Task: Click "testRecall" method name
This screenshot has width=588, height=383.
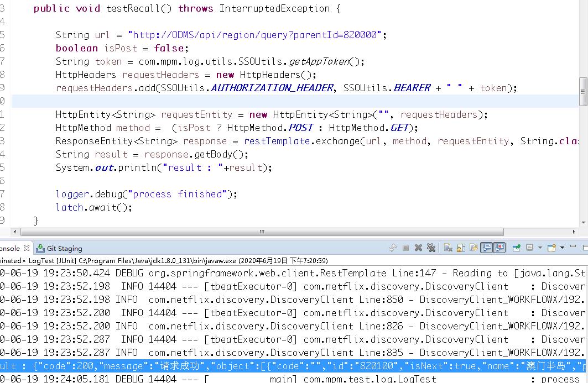Action: (133, 8)
